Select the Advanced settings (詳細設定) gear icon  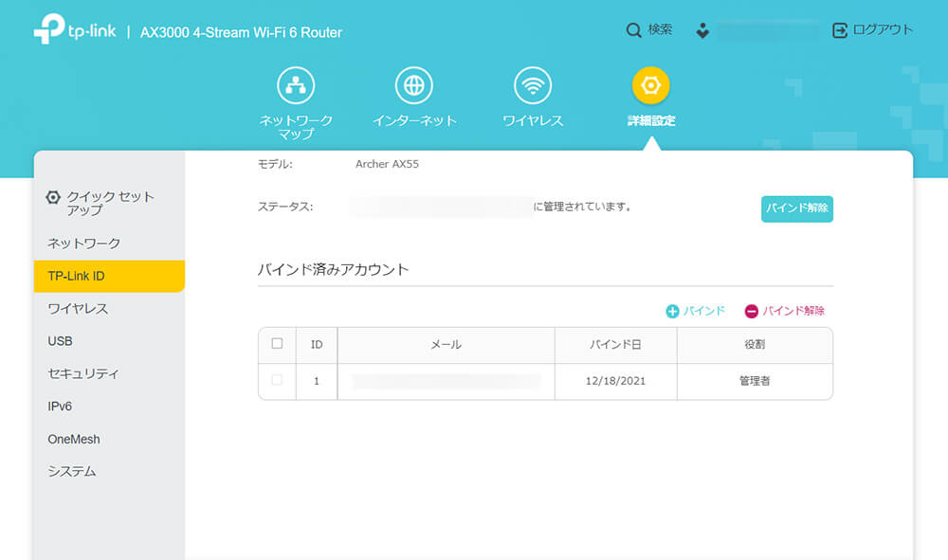(x=650, y=85)
